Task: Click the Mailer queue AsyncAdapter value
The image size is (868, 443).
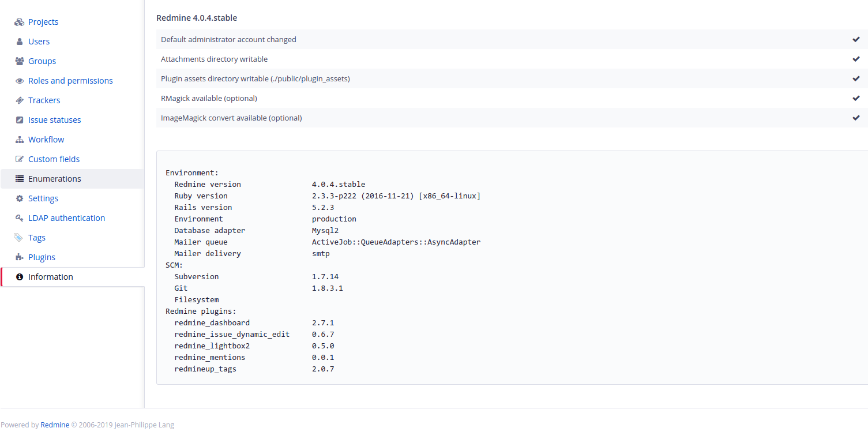Action: coord(396,242)
